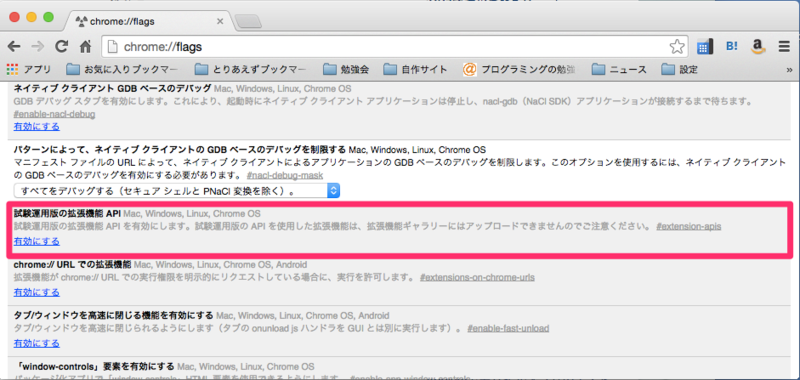The width and height of the screenshot is (800, 380).
Task: Click the 試験運用版の拡張機能 API heading
Action: click(67, 213)
